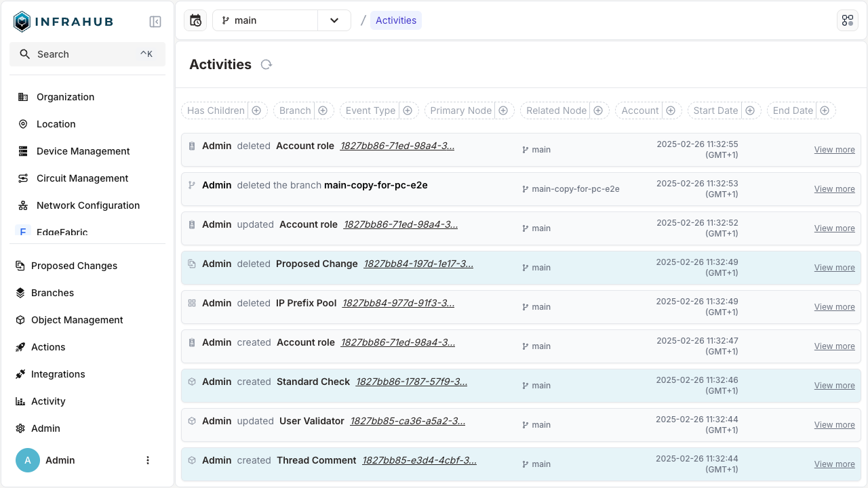This screenshot has height=488, width=868.
Task: Open View more for the deleted branch entry
Action: point(834,188)
